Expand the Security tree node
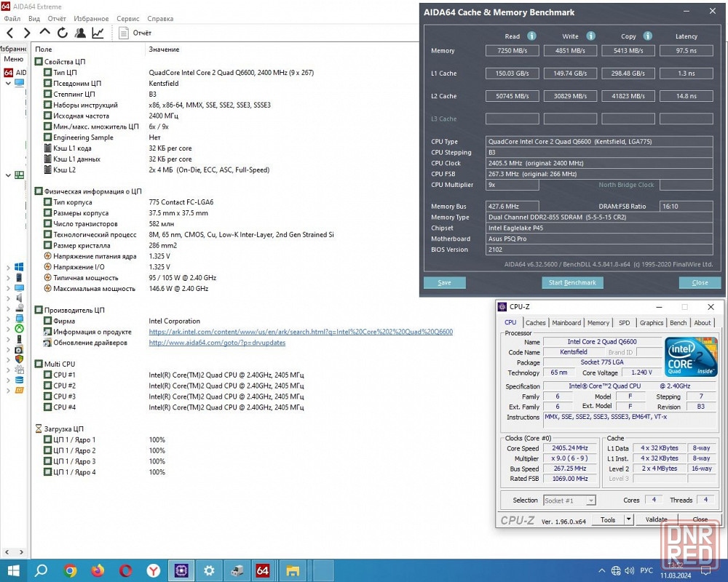The height and width of the screenshot is (582, 728). (x=8, y=359)
